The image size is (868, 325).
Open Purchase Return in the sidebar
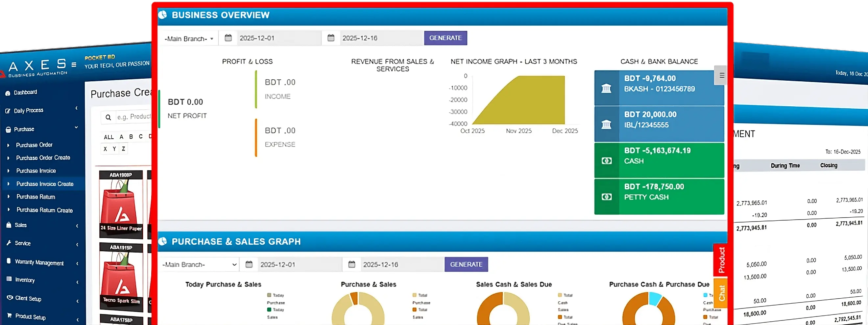[x=36, y=197]
